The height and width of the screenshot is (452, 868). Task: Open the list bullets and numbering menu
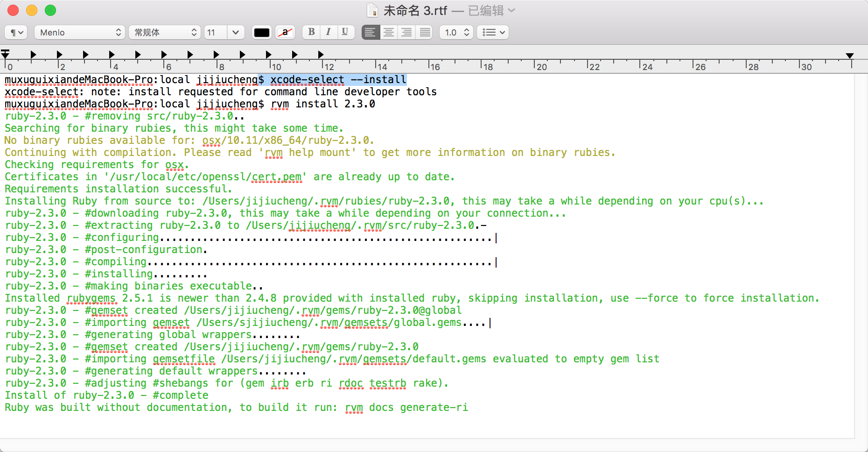pyautogui.click(x=493, y=32)
